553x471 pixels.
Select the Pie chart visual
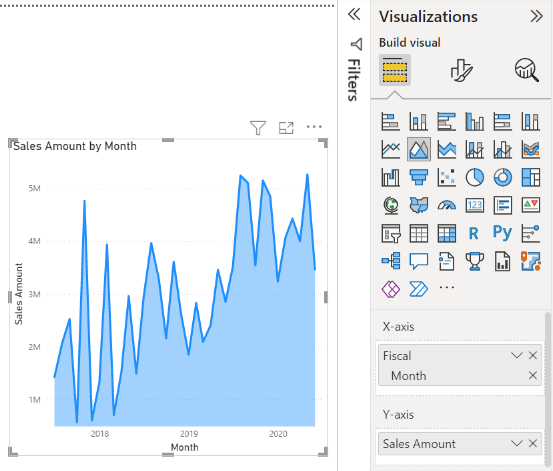[x=474, y=177]
